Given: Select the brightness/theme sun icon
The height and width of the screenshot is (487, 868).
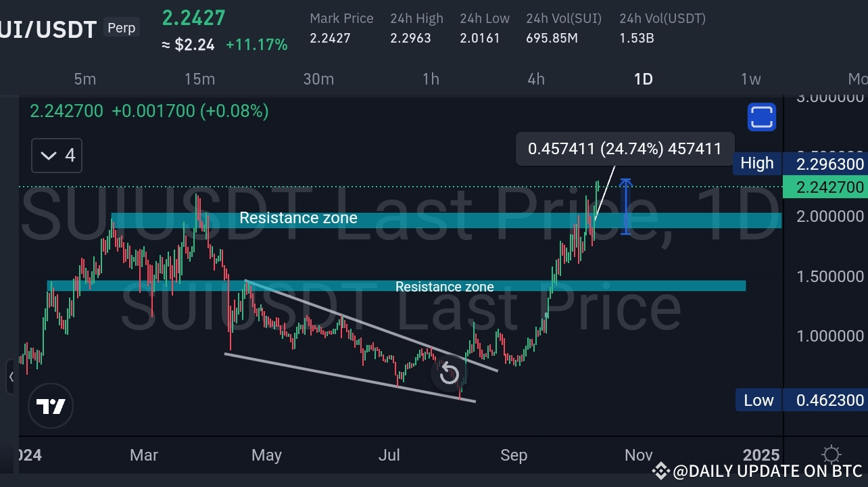Looking at the screenshot, I should (831, 455).
